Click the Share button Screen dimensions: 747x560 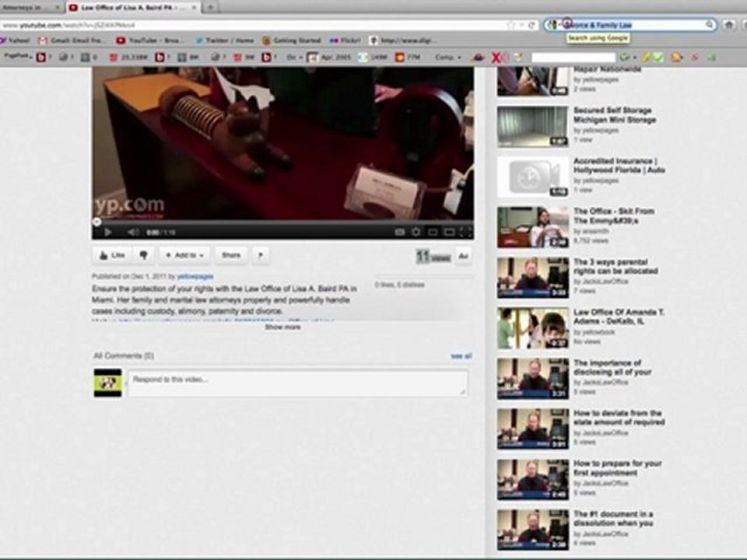click(x=231, y=255)
